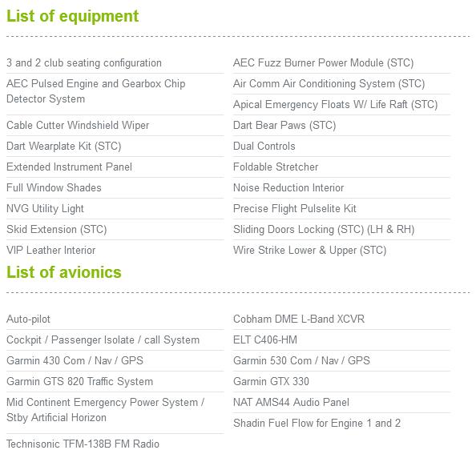Select VIP Leather Interior entry
The width and height of the screenshot is (476, 454).
(51, 250)
